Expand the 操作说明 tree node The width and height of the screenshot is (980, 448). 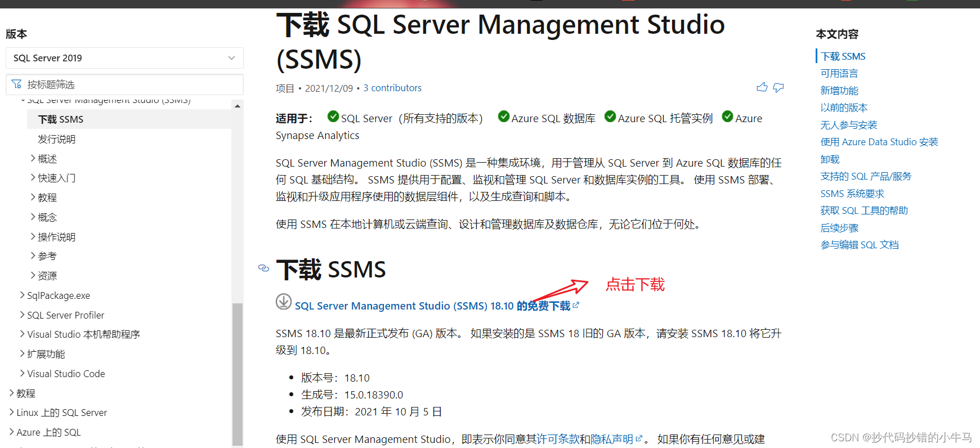[33, 236]
